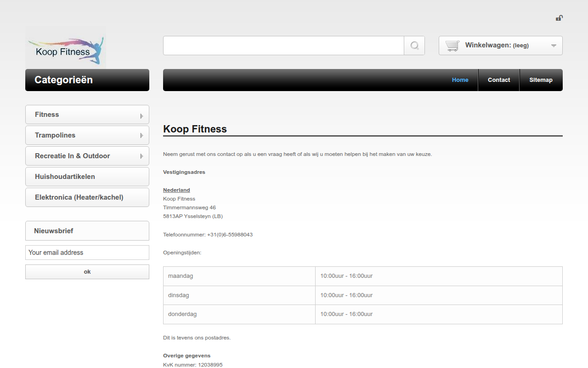Click the dinsdag table cell

(239, 295)
